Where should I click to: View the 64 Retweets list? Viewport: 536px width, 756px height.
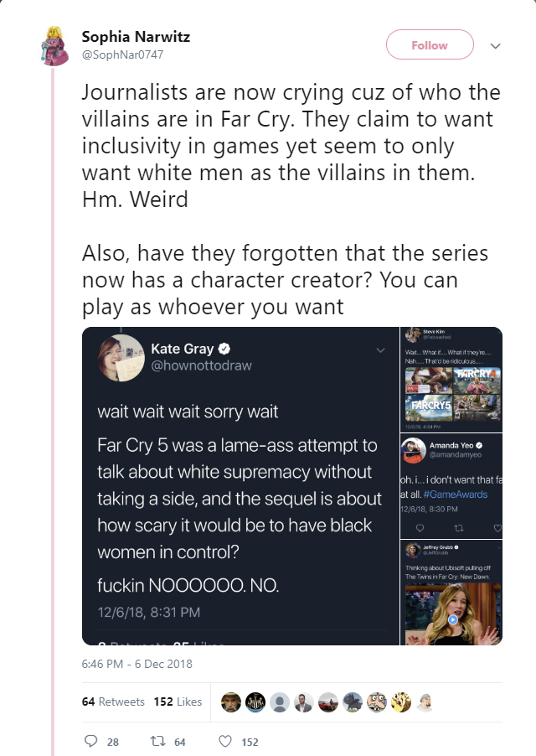113,702
